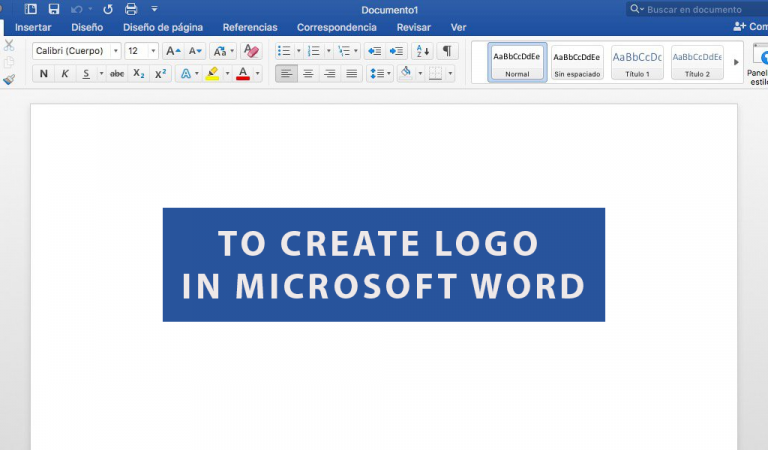Open the underline style dropdown arrow

click(101, 74)
